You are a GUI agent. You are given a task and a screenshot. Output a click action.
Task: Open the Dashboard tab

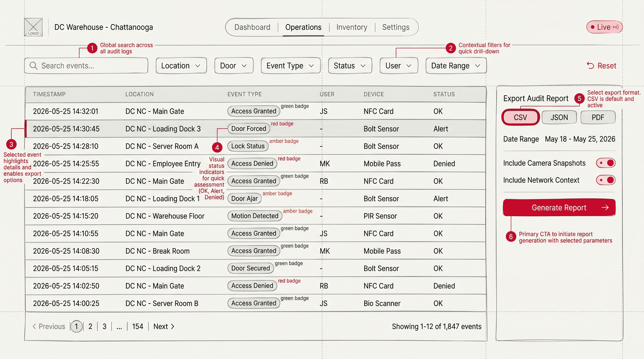252,27
